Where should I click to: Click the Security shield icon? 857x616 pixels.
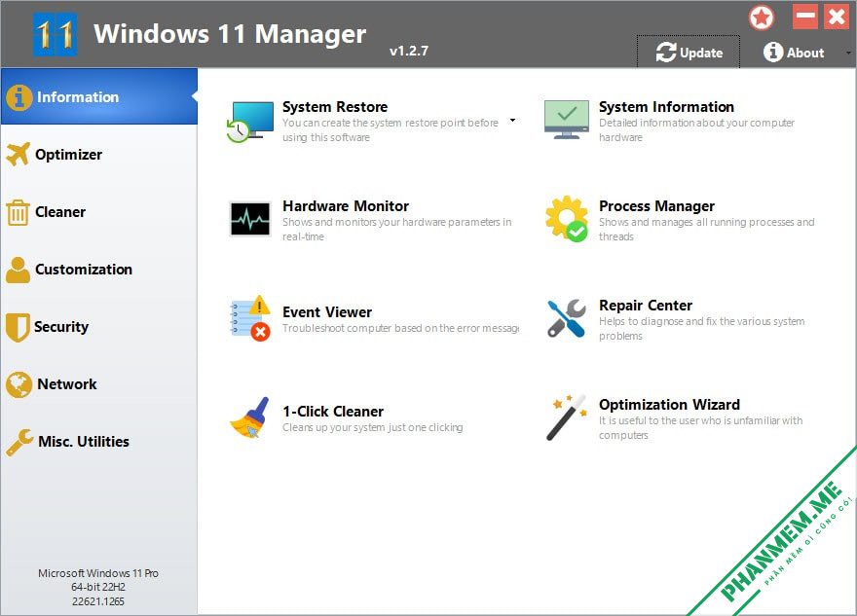pos(18,327)
